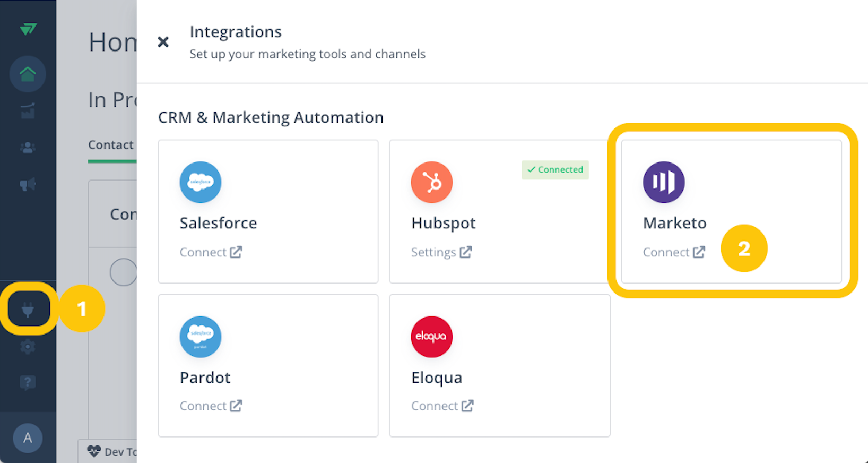Click the Integrations panel title
Screen dimensions: 868x463
click(x=236, y=32)
